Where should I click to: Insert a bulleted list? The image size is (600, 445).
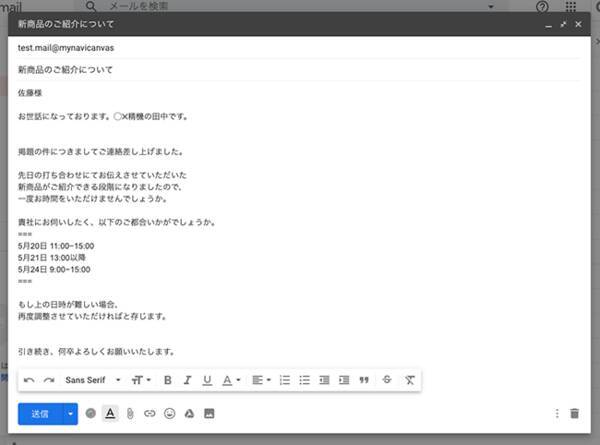pyautogui.click(x=305, y=380)
